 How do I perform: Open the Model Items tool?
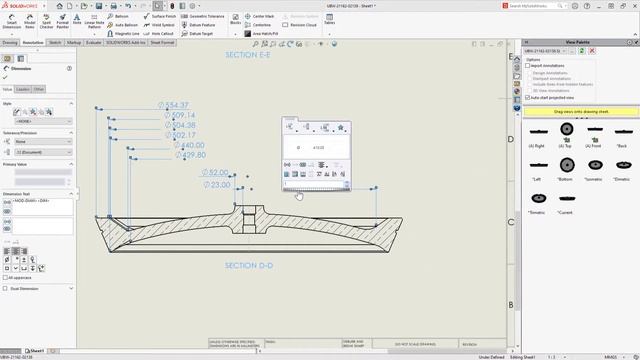(x=30, y=21)
